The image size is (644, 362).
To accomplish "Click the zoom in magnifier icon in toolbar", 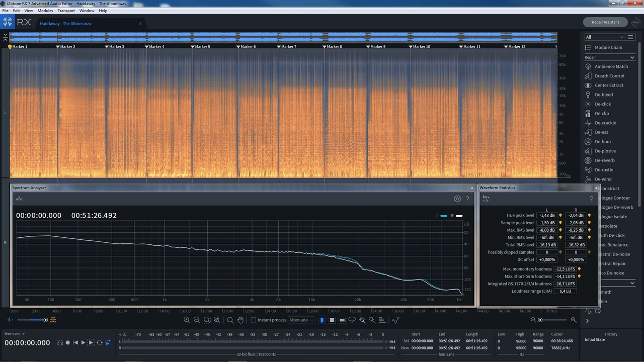I will pos(187,320).
